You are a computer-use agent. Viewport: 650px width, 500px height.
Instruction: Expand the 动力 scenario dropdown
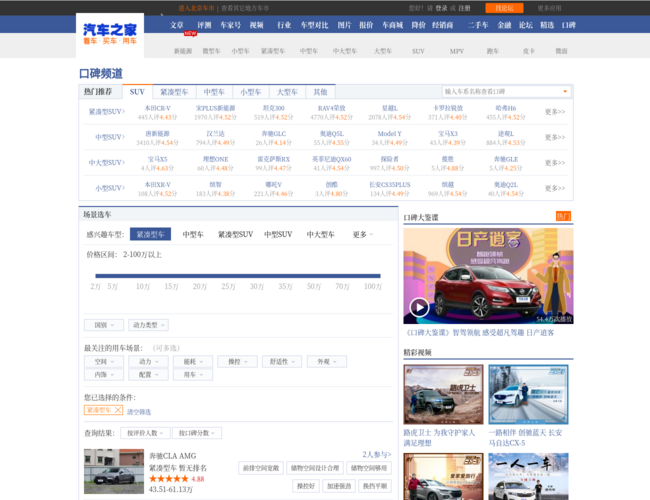point(148,362)
